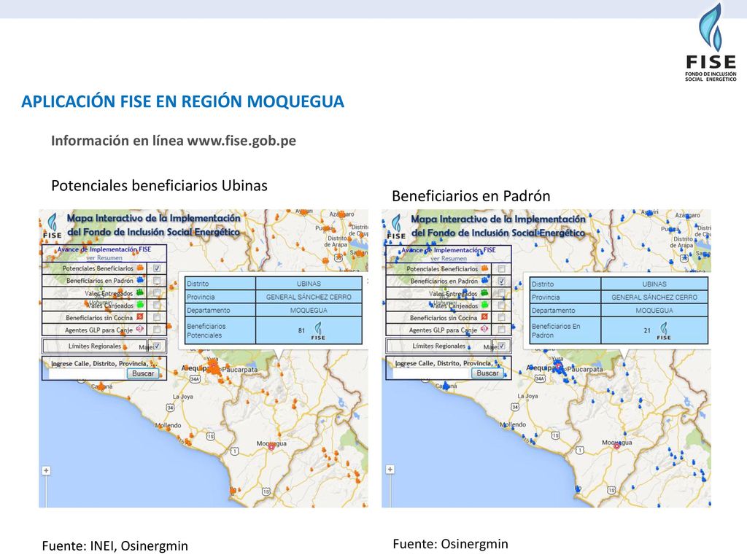Click dark green Vales Entregados icon in Ubinas map legend

coord(139,292)
